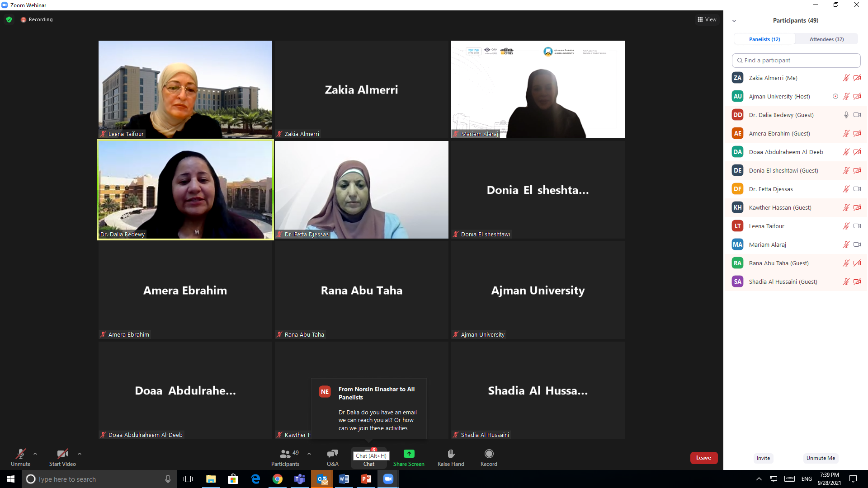This screenshot has width=868, height=488.
Task: Click the red Leave button
Action: tap(703, 458)
